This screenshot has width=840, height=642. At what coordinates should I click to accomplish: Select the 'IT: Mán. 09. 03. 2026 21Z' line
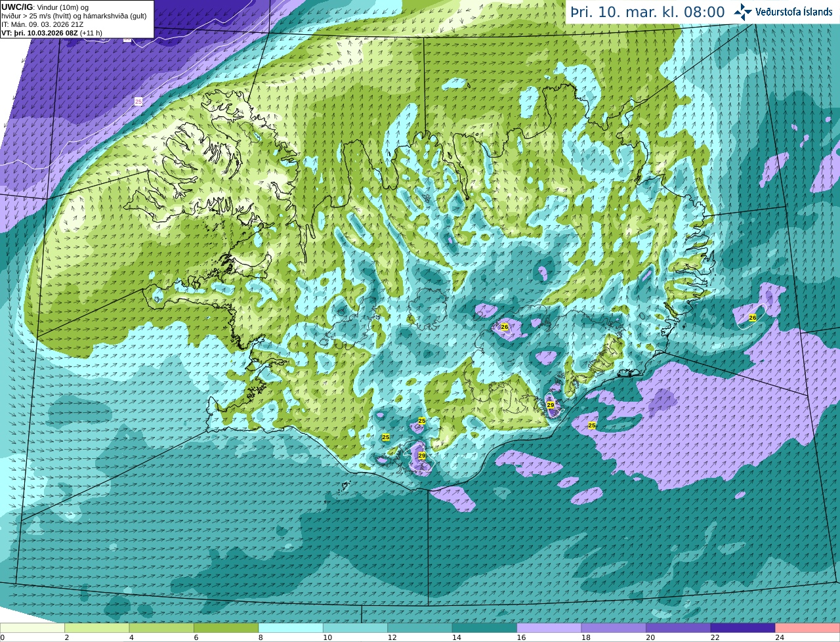click(x=42, y=24)
